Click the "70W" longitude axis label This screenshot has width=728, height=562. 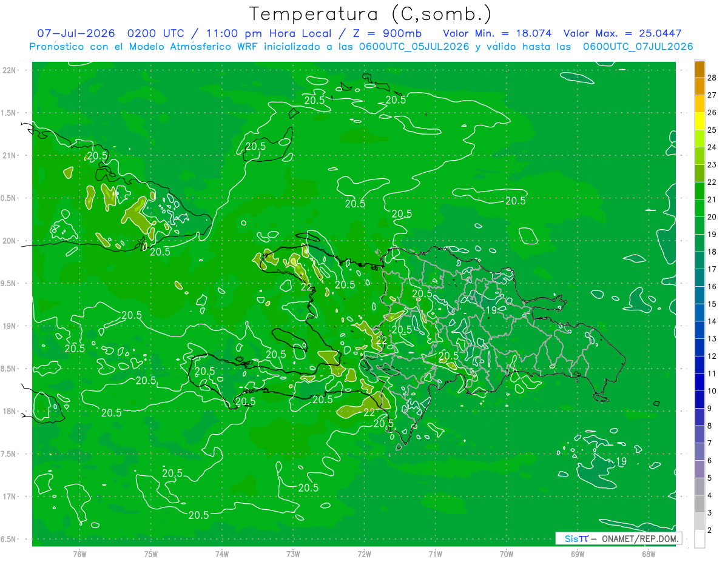(x=507, y=554)
